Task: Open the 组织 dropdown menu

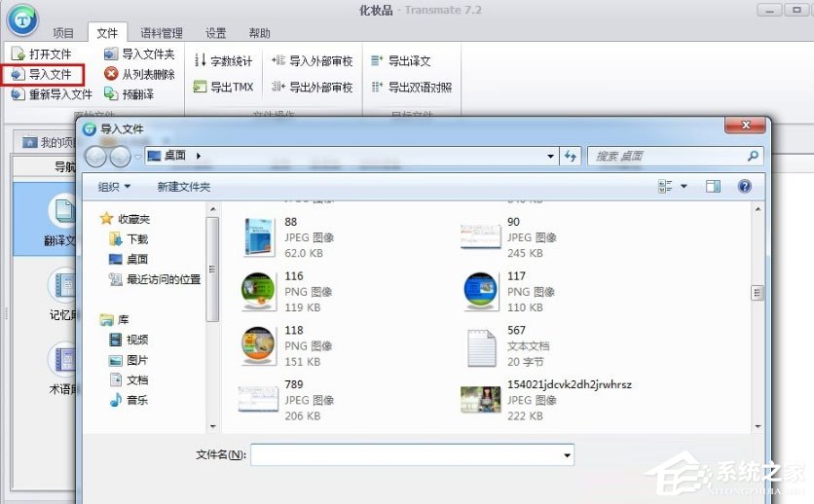Action: click(114, 187)
